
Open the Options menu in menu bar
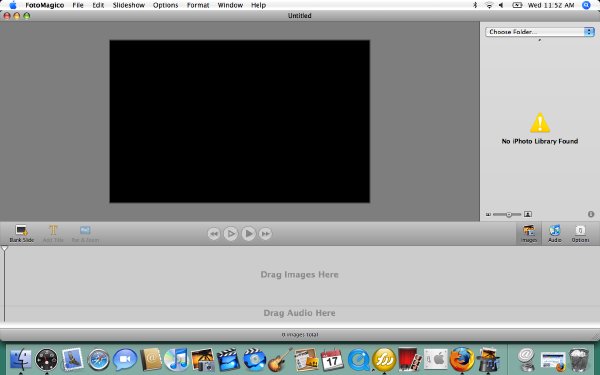[165, 5]
